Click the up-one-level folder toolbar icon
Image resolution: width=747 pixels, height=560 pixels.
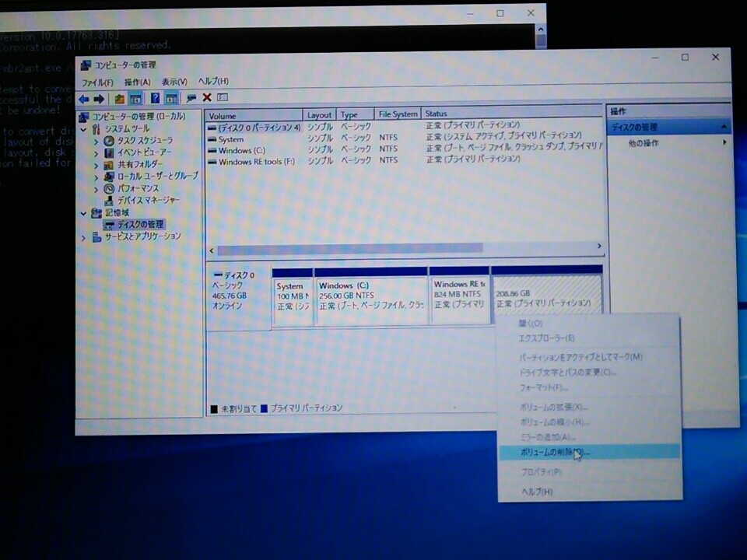119,99
